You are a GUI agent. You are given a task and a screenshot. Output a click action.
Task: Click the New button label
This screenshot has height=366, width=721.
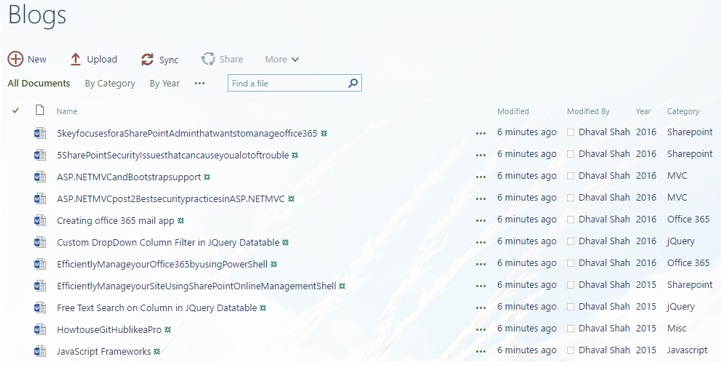(37, 59)
